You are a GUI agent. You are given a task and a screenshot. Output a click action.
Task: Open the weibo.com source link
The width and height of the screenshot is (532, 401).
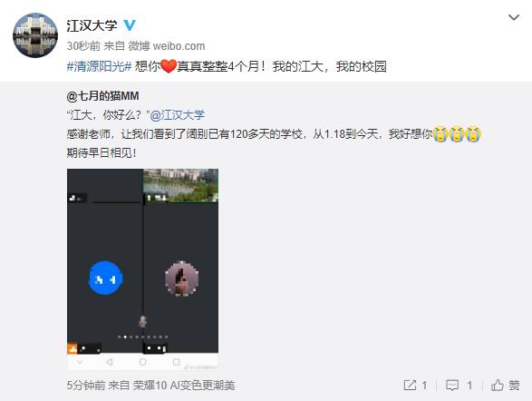(x=179, y=46)
